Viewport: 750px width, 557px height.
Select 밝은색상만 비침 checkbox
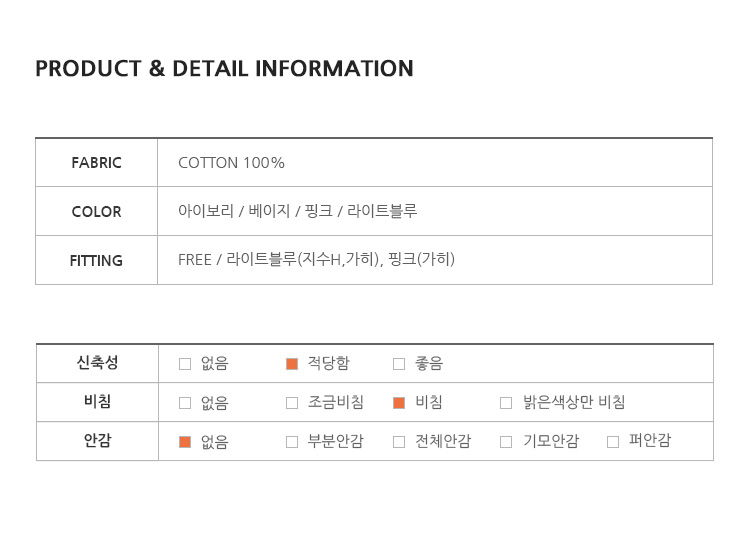[506, 403]
